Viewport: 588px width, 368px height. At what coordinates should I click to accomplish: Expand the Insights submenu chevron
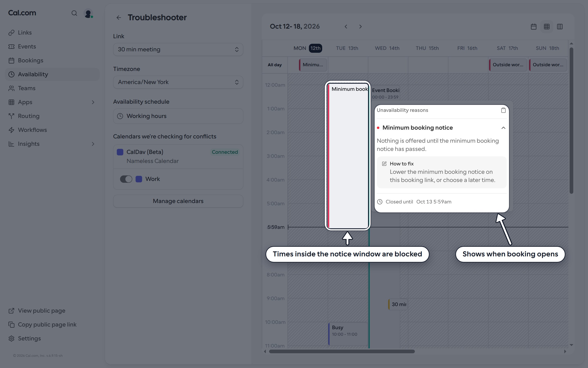93,144
